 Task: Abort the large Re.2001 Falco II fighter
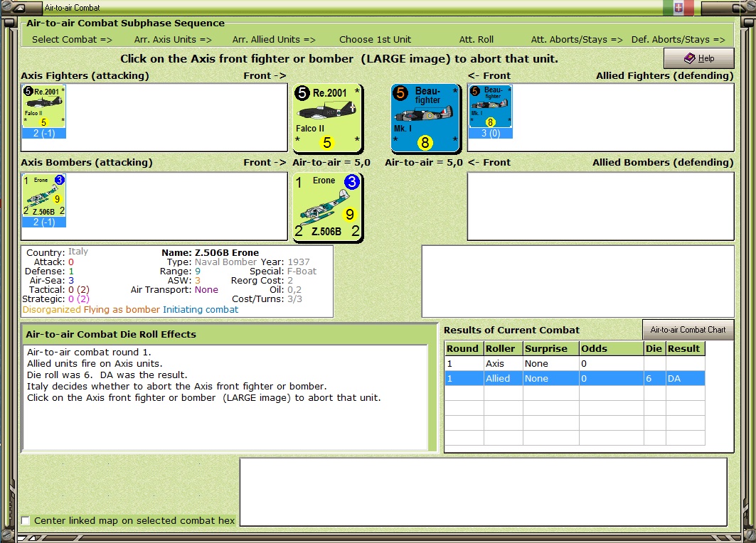click(328, 118)
